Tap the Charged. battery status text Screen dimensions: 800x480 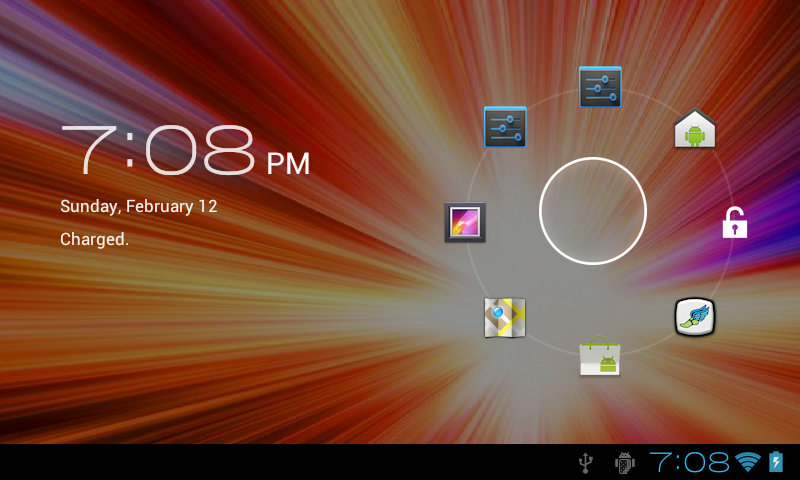click(x=94, y=240)
